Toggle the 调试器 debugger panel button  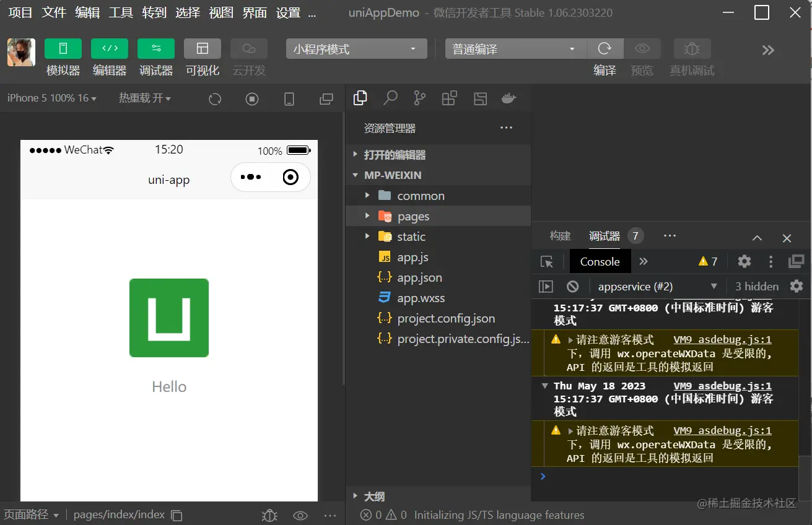pyautogui.click(x=156, y=49)
